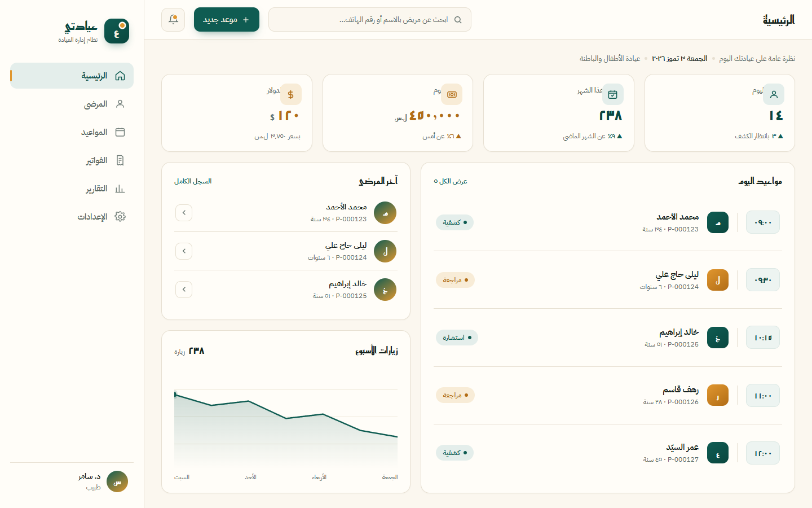812x508 pixels.
Task: Open the notifications bell
Action: (x=173, y=20)
